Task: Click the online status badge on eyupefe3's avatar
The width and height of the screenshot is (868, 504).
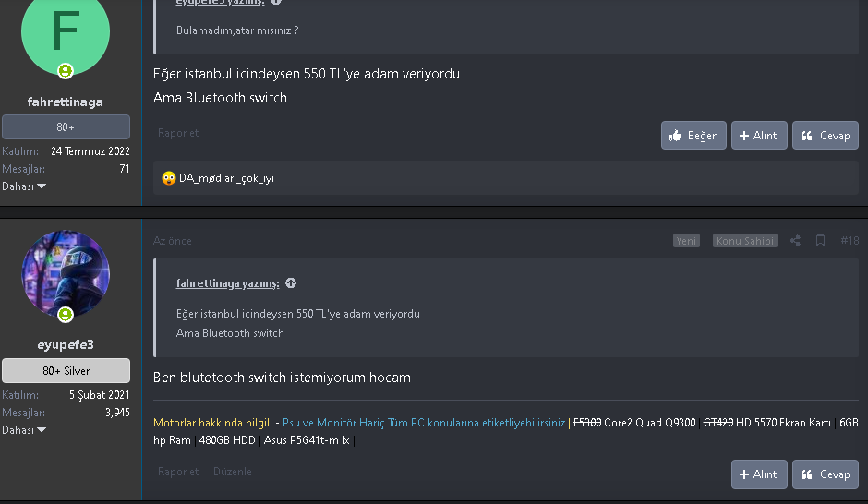Action: tap(66, 314)
